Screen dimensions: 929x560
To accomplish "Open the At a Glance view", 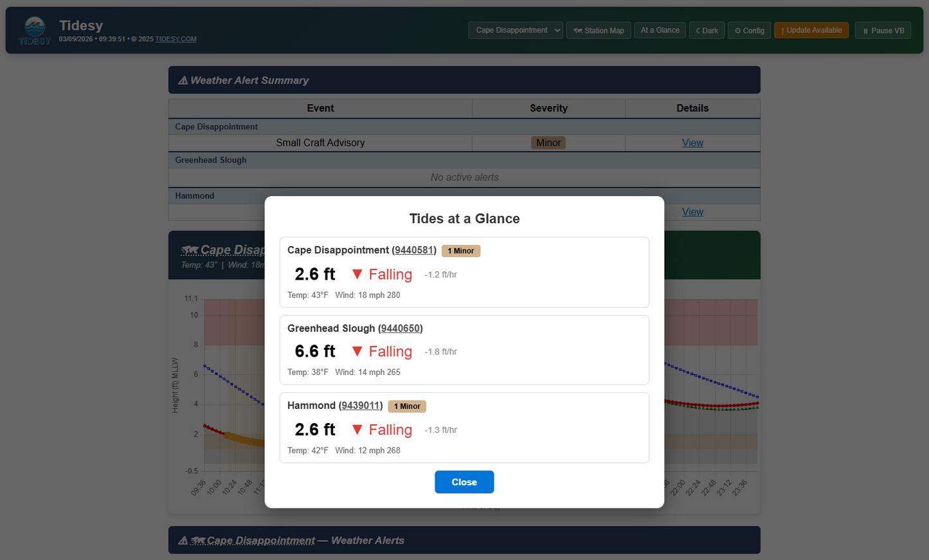I will coord(660,30).
